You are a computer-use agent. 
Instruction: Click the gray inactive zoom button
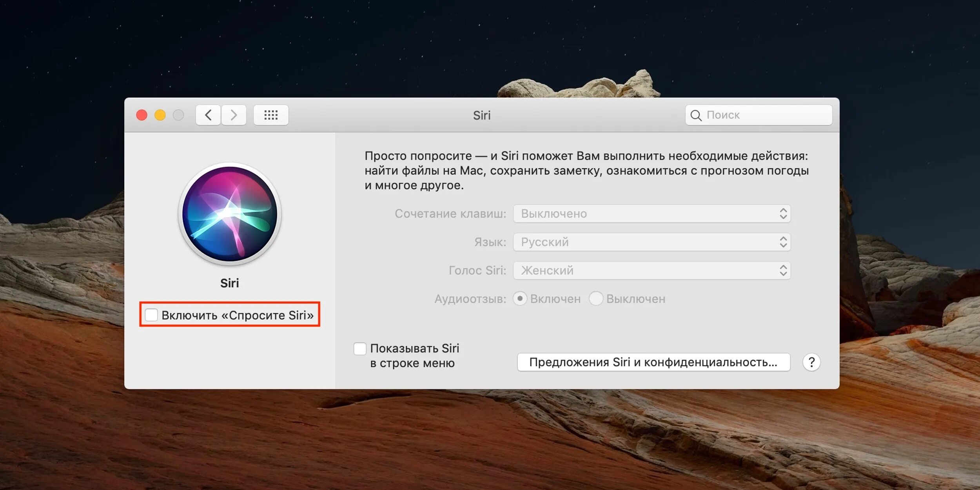coord(178,115)
